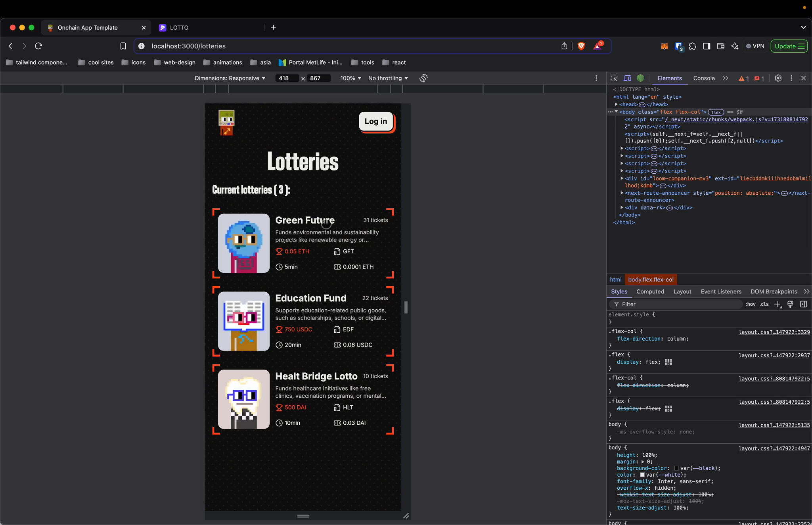Switch to the Computed tab
Viewport: 812px width, 525px height.
[x=650, y=291]
